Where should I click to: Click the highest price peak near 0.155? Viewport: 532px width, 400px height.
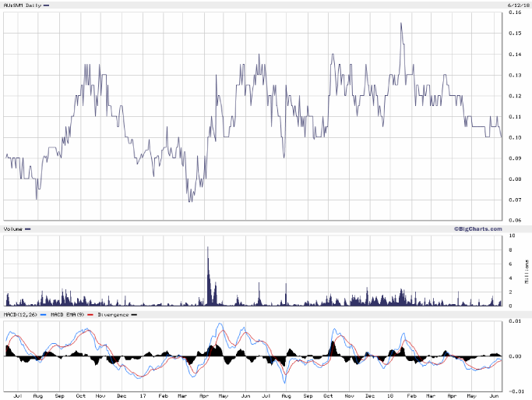click(401, 23)
